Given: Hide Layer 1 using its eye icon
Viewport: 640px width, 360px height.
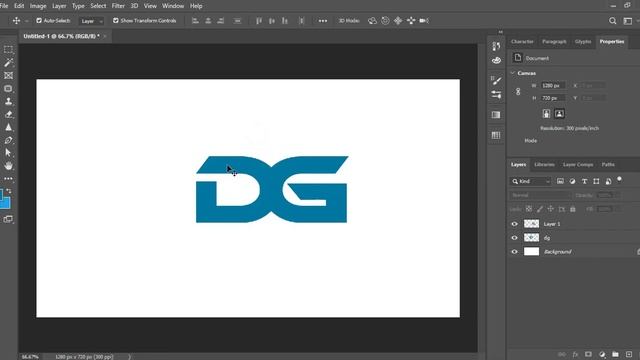Looking at the screenshot, I should coord(514,224).
